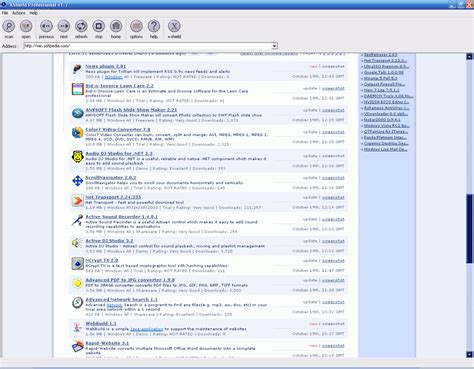Open Google Talk sidebar link
The height and width of the screenshot is (369, 474).
[384, 72]
